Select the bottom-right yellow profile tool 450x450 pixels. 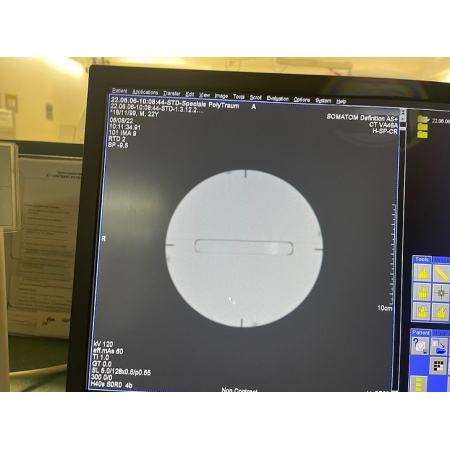[x=441, y=312]
